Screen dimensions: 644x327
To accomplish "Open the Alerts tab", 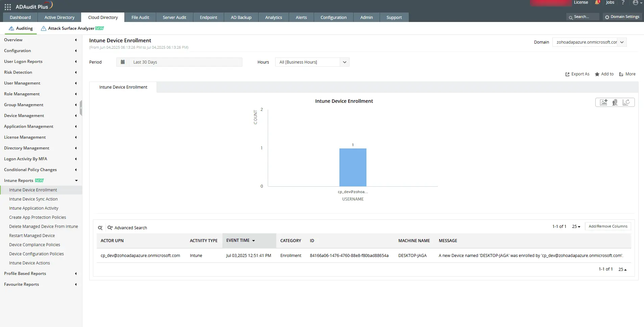I will tap(301, 17).
